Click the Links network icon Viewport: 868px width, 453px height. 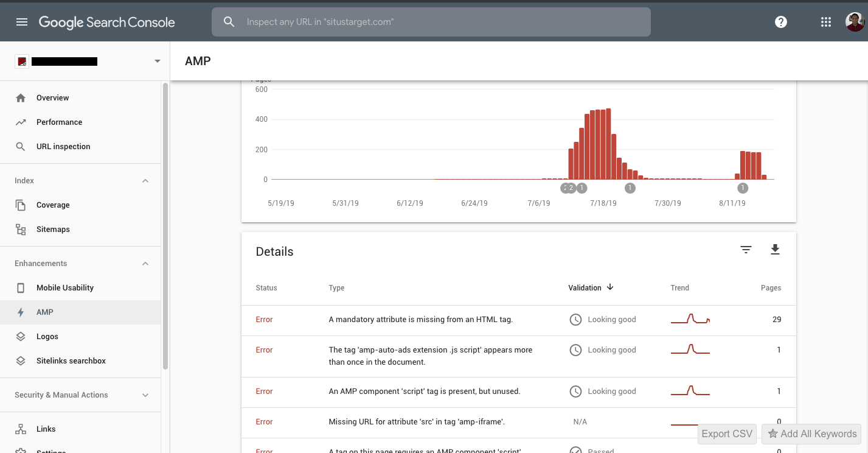[x=21, y=429]
